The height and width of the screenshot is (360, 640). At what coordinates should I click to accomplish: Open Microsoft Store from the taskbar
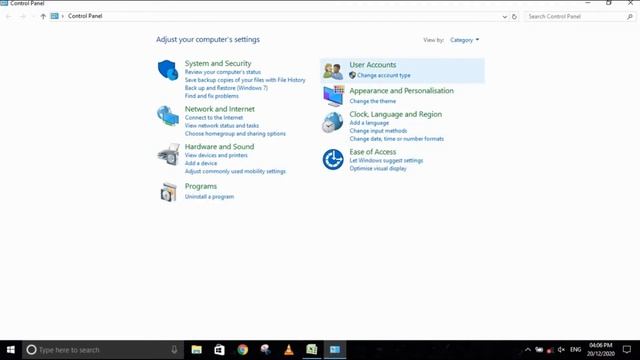point(219,350)
